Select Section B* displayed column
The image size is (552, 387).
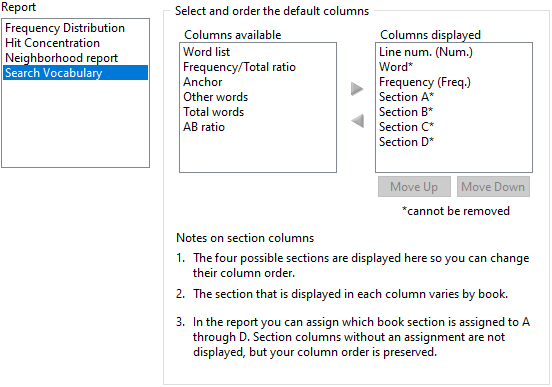pyautogui.click(x=454, y=112)
